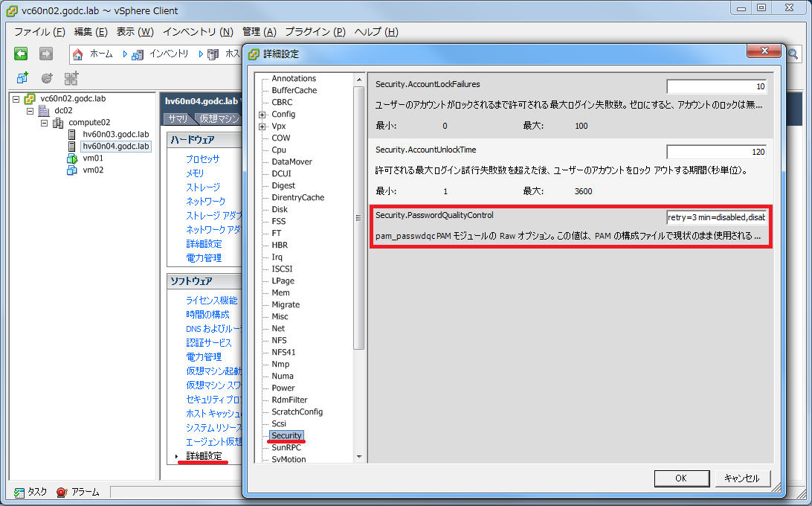
Task: Click the Security.PasswordQualityControl value field
Action: point(717,217)
